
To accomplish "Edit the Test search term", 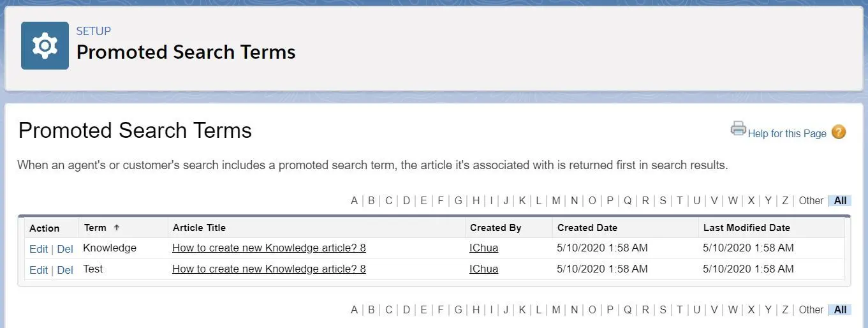I will 38,270.
